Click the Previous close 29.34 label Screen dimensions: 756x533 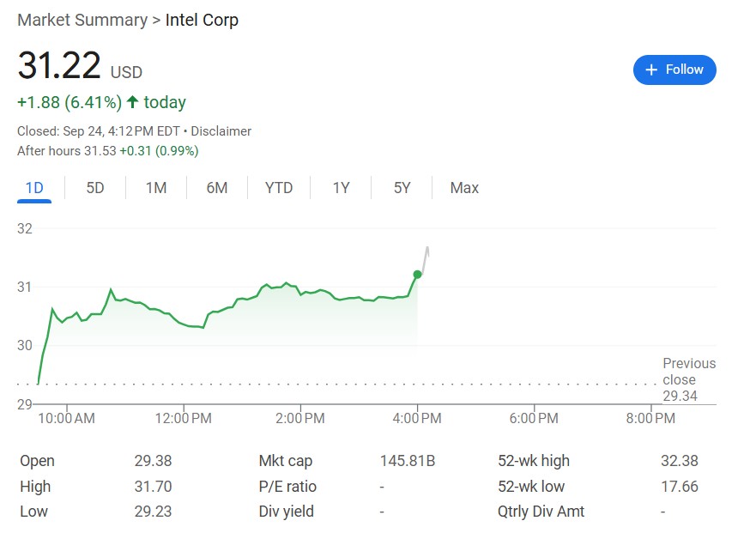pos(688,379)
